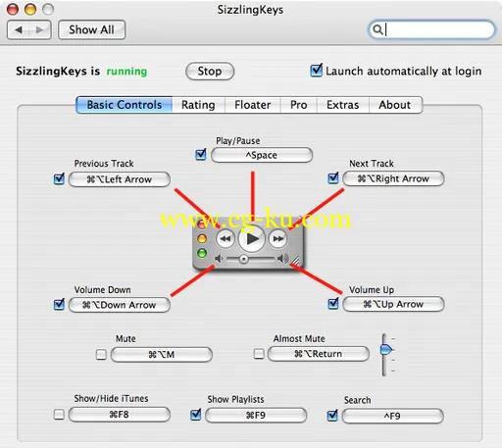
Task: Open the About tab
Action: tap(395, 105)
